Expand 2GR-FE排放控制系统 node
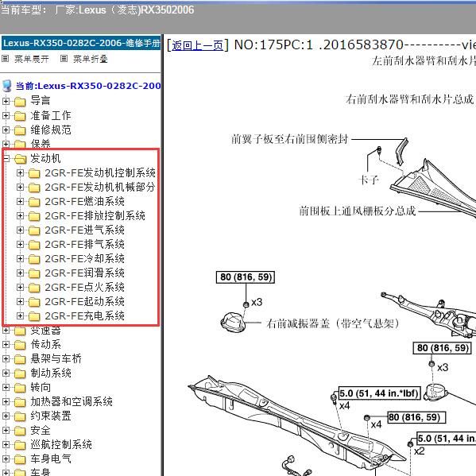 click(20, 215)
